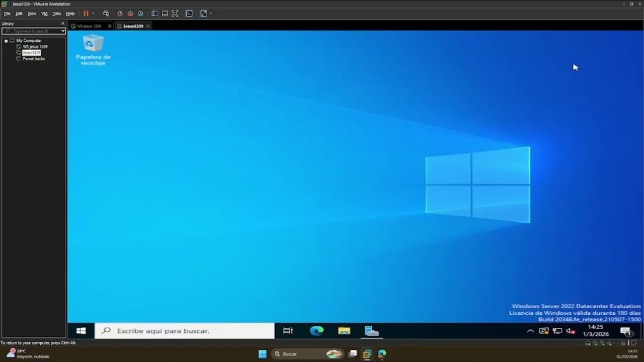
Task: Open the host weather widget Mayorm. nublado
Action: tap(29, 354)
